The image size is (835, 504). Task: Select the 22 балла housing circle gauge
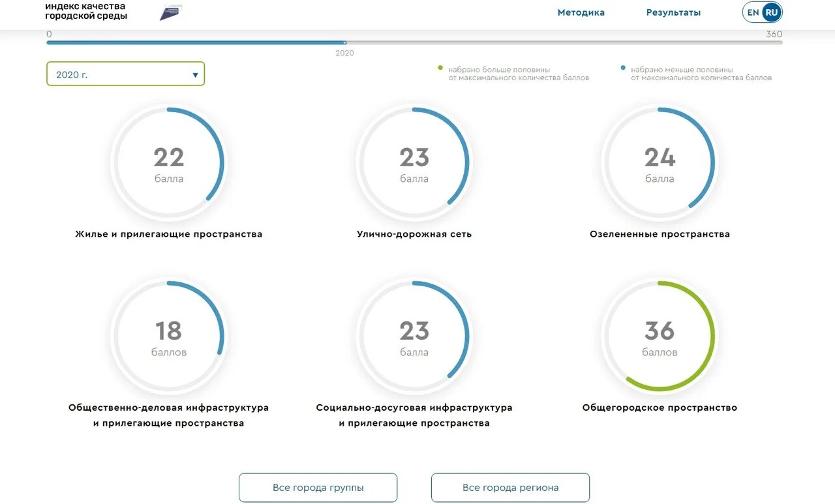pyautogui.click(x=169, y=163)
